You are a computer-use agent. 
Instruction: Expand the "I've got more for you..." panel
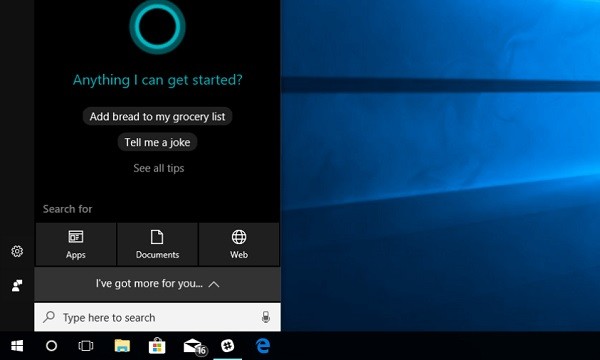[157, 284]
